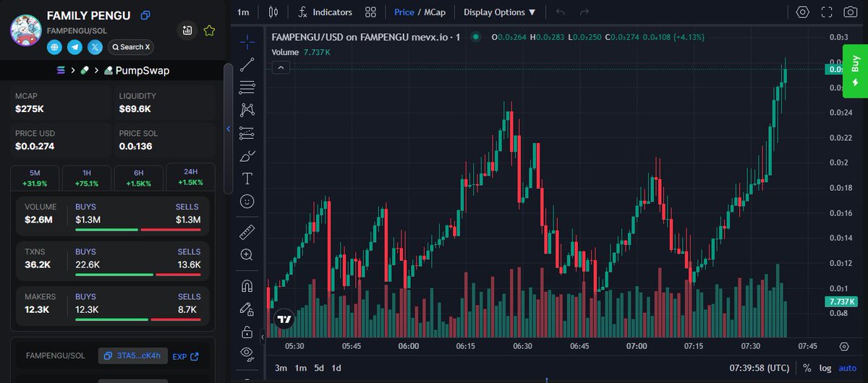Select the text annotation tool
Viewport: 868px width, 383px height.
(x=247, y=178)
